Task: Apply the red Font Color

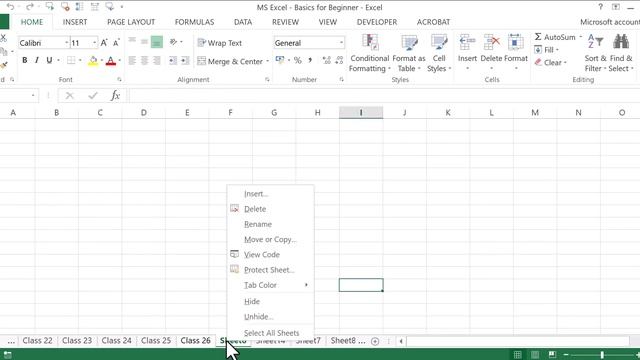Action: pos(111,61)
